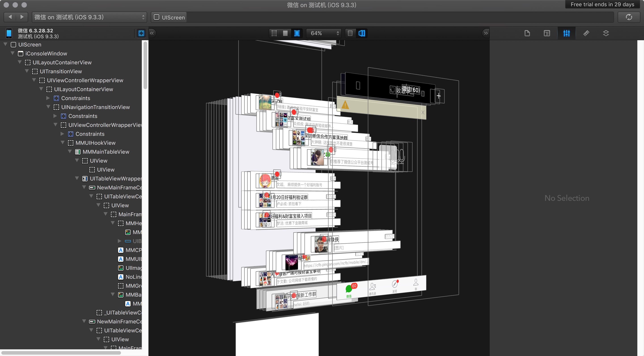Refresh the app snapshot
Image resolution: width=644 pixels, height=356 pixels.
[x=629, y=17]
